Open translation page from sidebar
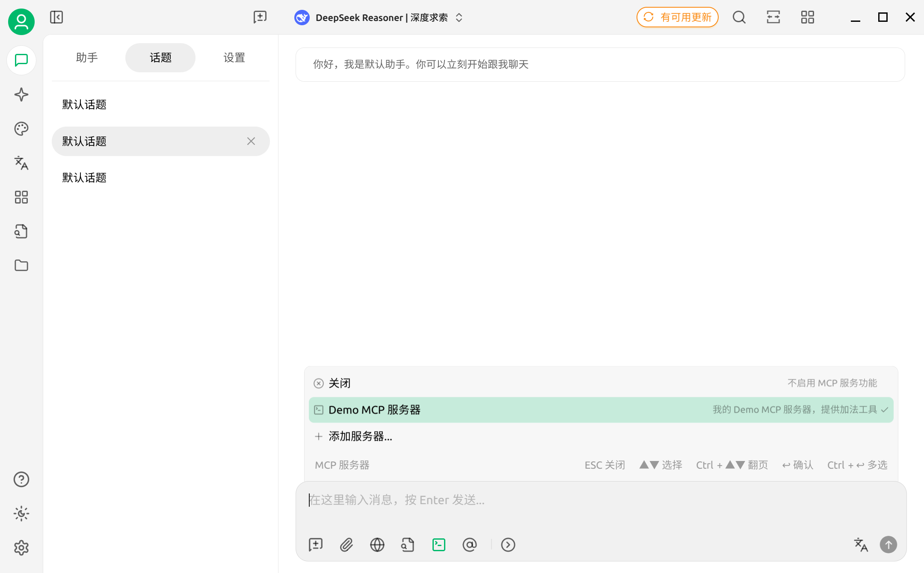Viewport: 924px width, 573px height. (x=21, y=163)
